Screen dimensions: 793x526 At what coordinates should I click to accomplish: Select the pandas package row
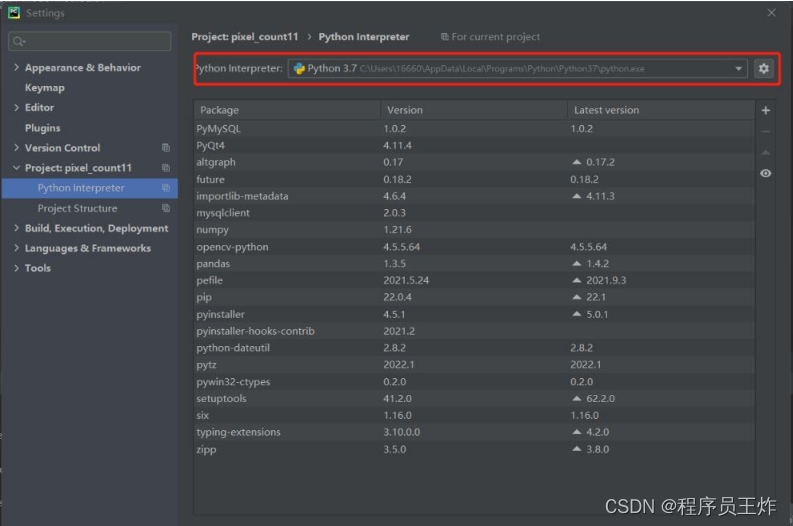474,264
